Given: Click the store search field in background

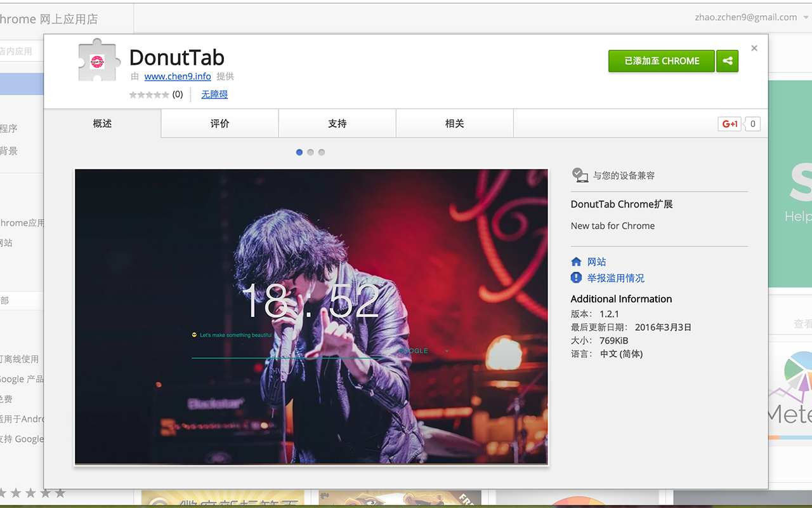Looking at the screenshot, I should click(x=22, y=51).
